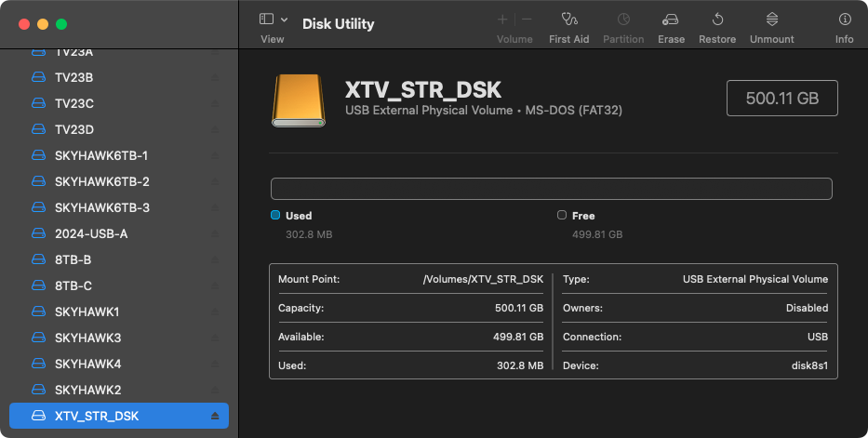The width and height of the screenshot is (868, 438).
Task: Click the blue Used color swatch
Action: click(275, 215)
